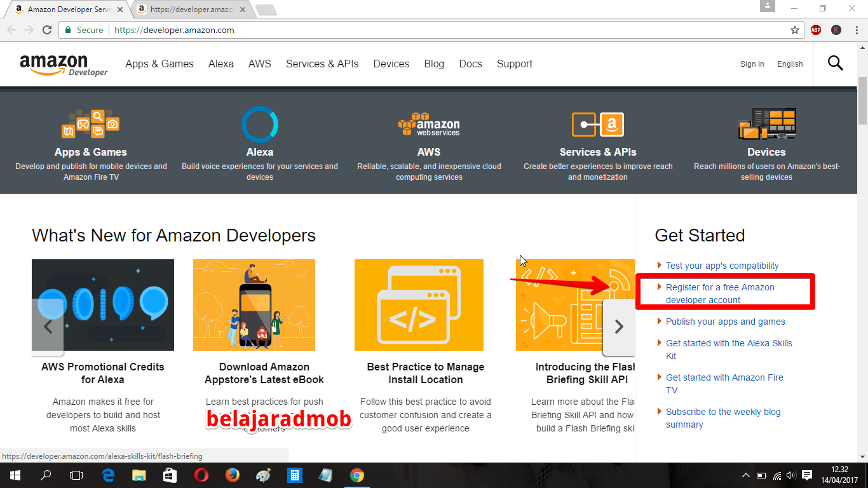
Task: Click Get started with Amazon Fire TV
Action: tap(724, 384)
